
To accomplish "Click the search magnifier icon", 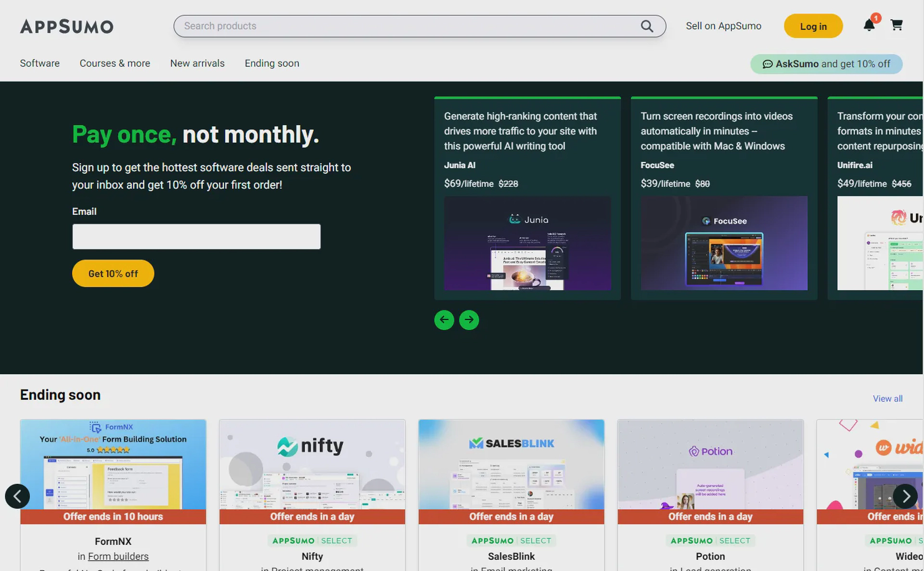I will (647, 26).
